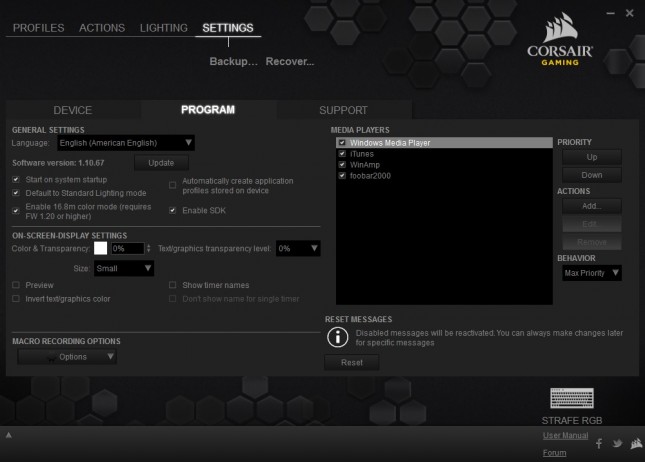Uncheck foobar2000 media player checkbox

click(342, 175)
